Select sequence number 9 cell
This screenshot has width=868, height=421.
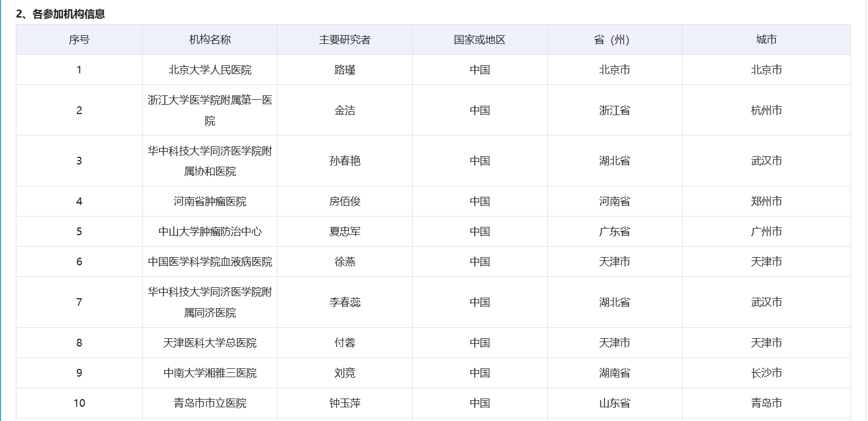[79, 373]
